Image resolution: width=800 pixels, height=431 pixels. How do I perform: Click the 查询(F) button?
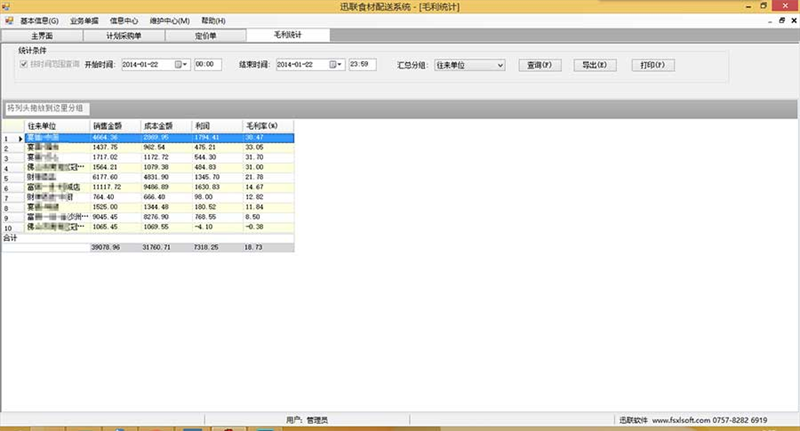pos(540,65)
